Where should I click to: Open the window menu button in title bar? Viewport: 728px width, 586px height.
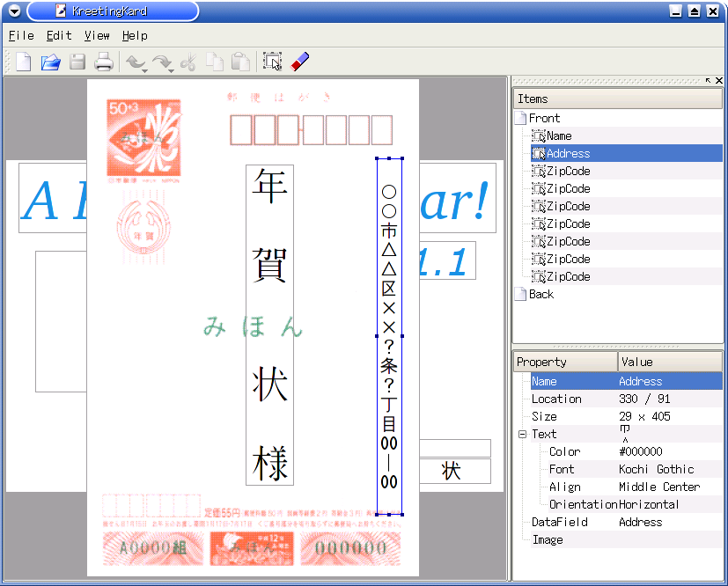coord(14,11)
